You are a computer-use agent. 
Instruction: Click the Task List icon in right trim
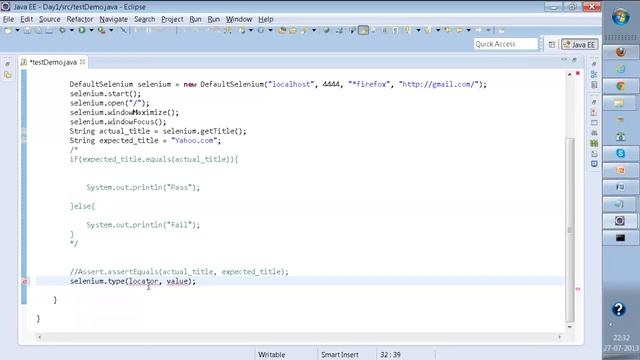[x=594, y=85]
